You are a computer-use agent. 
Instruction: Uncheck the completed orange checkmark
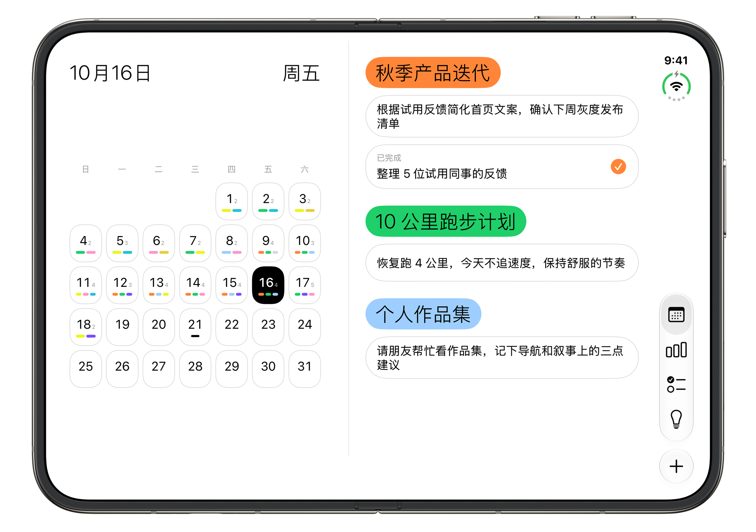(x=618, y=166)
